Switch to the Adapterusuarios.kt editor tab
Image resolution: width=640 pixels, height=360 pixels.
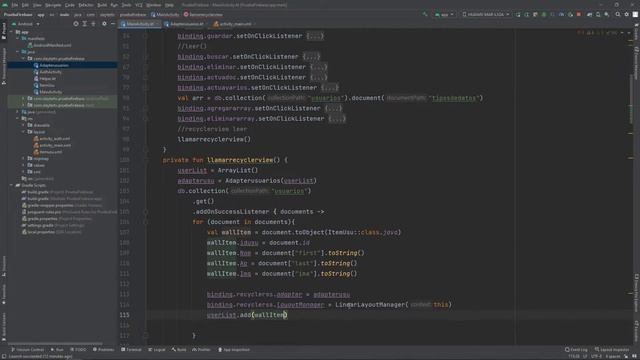[x=186, y=24]
